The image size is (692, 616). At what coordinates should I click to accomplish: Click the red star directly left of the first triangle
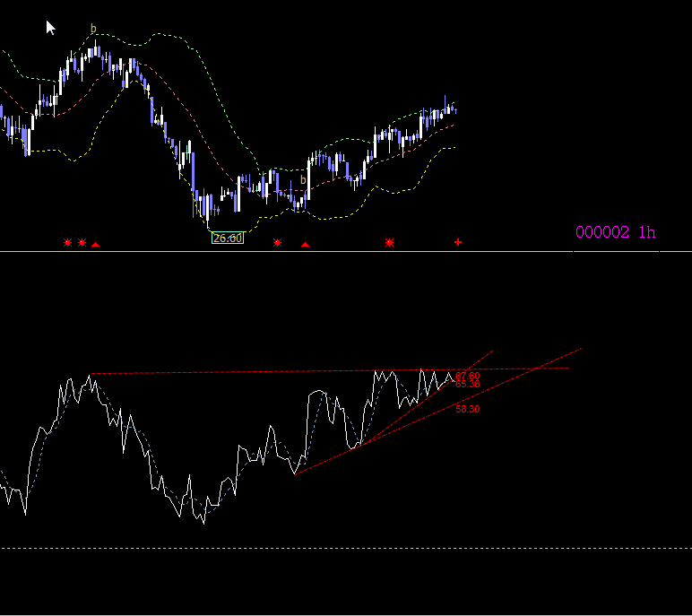(82, 242)
